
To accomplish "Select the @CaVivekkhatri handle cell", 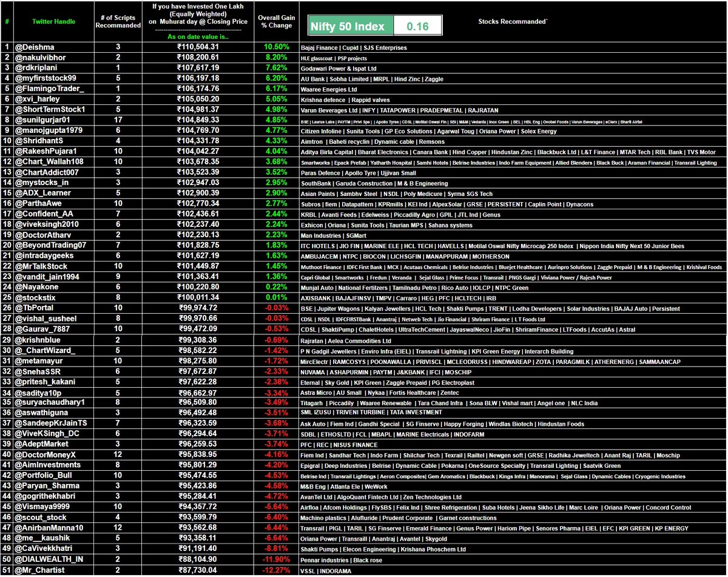I will click(53, 548).
